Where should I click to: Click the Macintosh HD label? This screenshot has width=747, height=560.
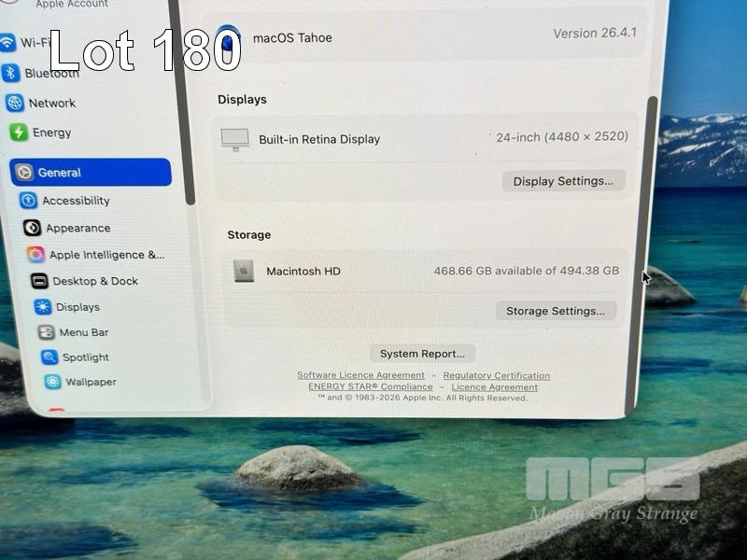pos(303,271)
